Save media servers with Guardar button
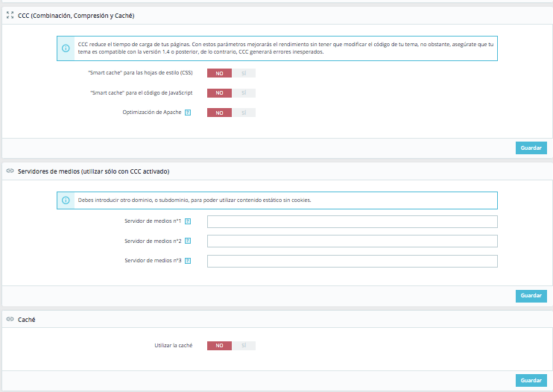 coord(531,296)
